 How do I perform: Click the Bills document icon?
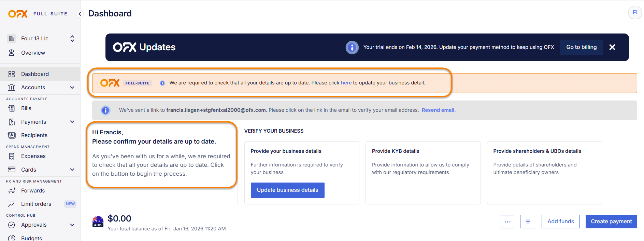pos(12,108)
